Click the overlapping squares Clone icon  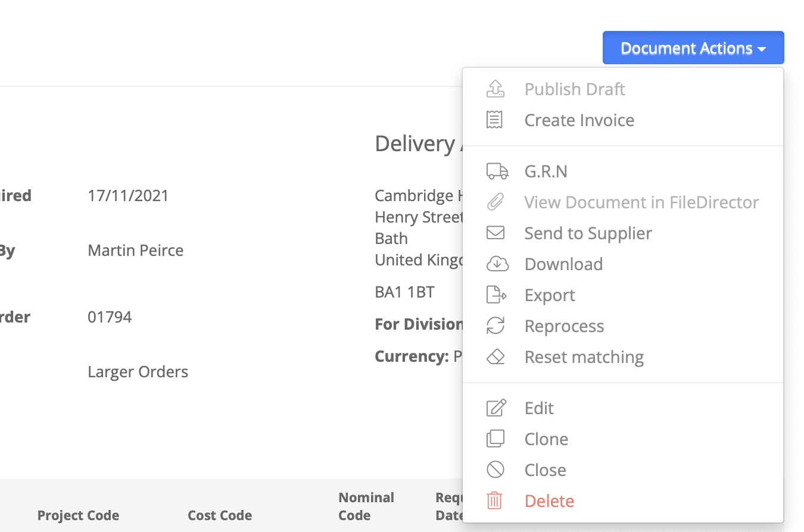(496, 439)
